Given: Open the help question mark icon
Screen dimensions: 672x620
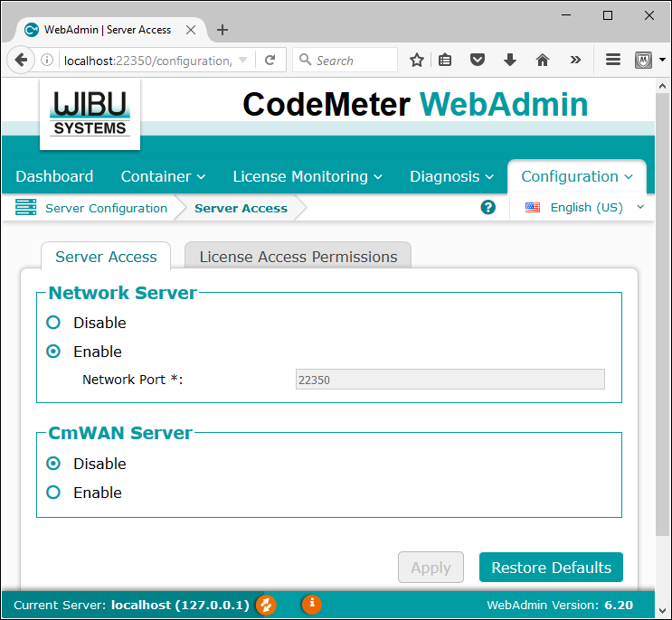Looking at the screenshot, I should click(488, 208).
